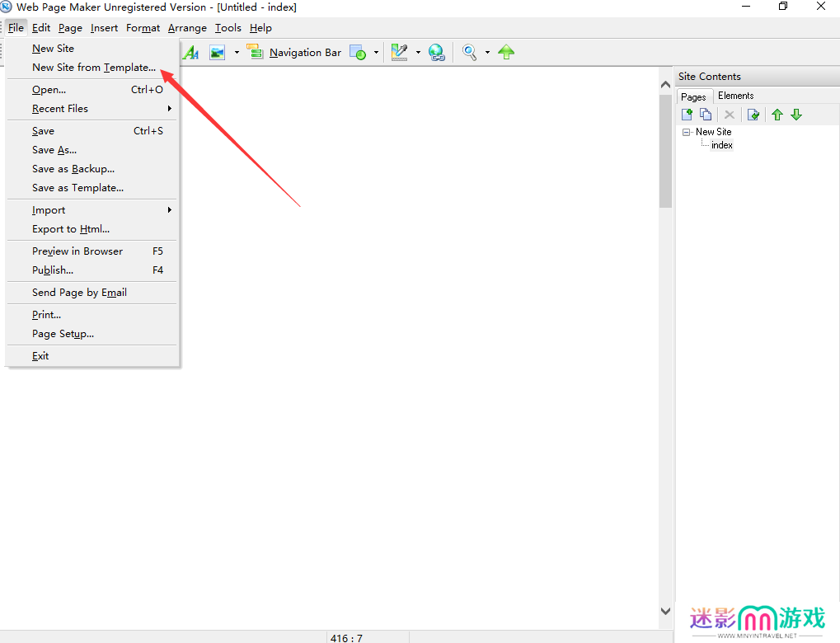Click the green upload arrow icon
The image size is (840, 643).
pos(506,52)
